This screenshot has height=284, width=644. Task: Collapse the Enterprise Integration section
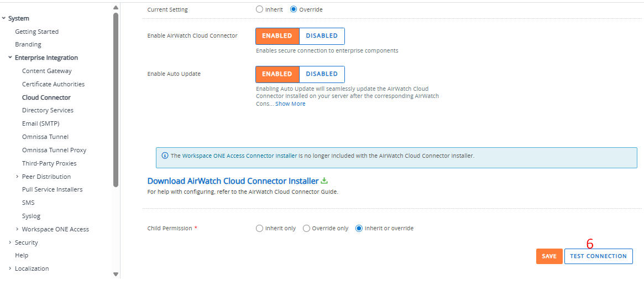click(x=10, y=58)
